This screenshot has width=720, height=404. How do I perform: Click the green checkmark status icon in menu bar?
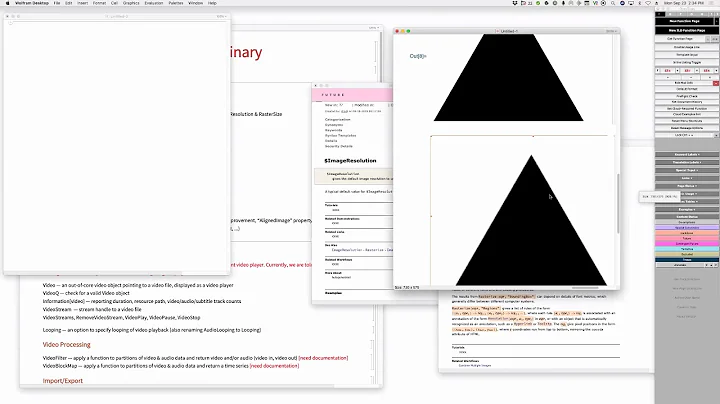538,3
